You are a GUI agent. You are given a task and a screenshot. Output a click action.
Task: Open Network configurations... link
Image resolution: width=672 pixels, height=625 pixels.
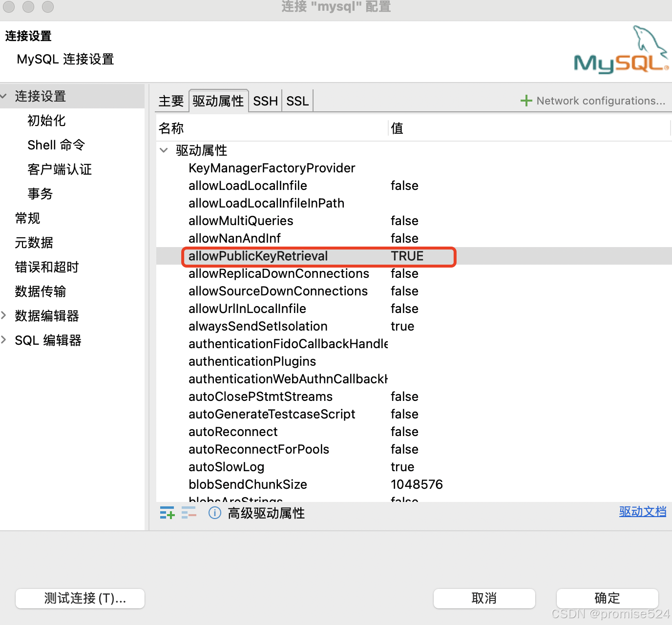601,101
